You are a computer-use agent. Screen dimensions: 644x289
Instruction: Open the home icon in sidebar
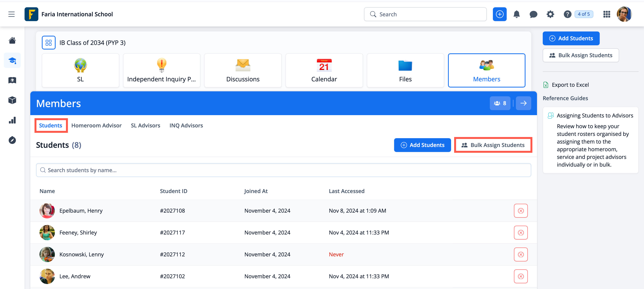[12, 40]
